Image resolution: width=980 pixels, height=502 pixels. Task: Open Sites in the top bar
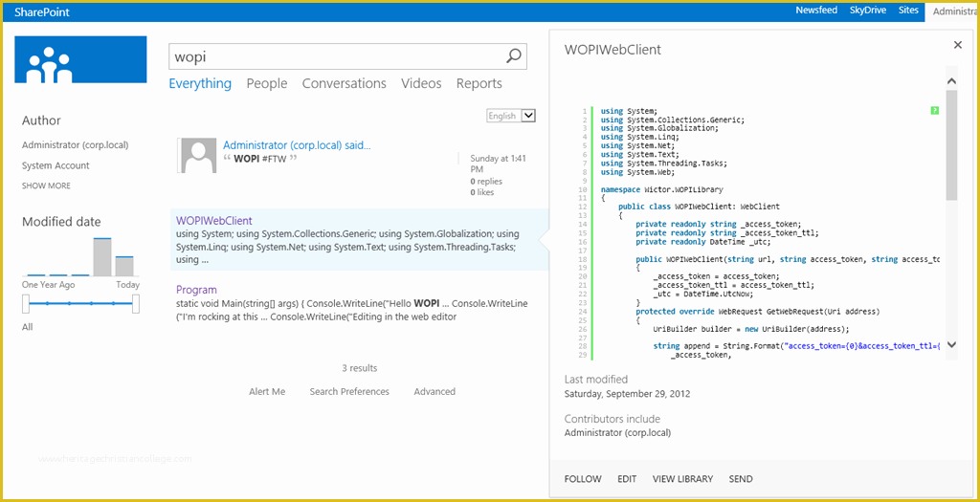coord(908,11)
